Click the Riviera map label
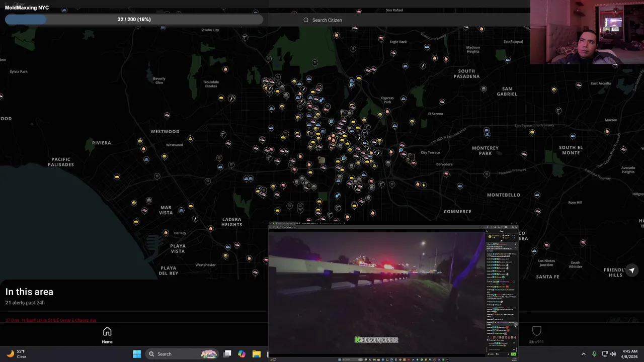 (x=101, y=143)
